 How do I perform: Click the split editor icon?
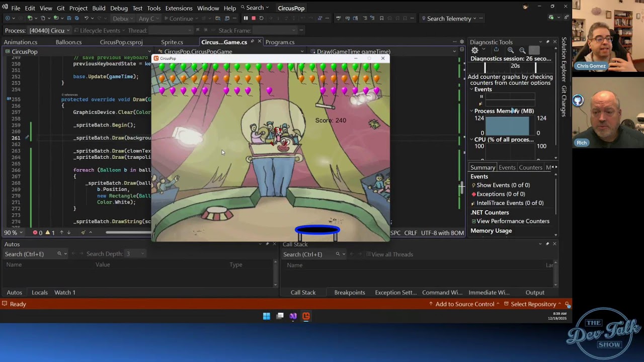(462, 50)
